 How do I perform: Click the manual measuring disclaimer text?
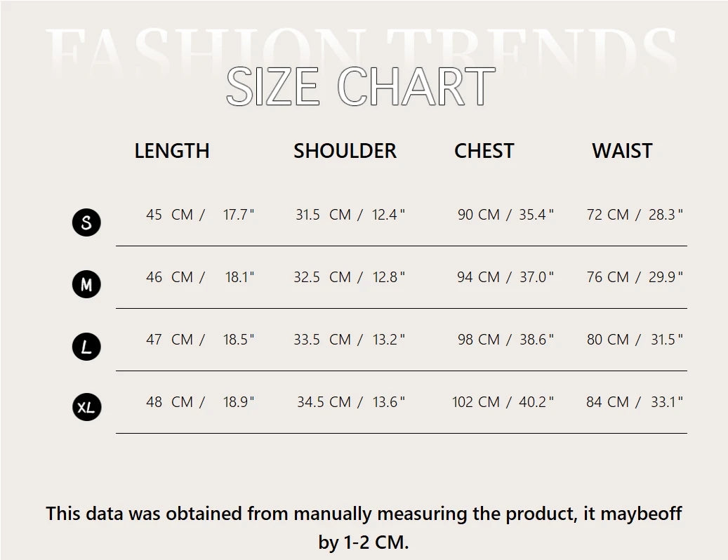(x=364, y=528)
